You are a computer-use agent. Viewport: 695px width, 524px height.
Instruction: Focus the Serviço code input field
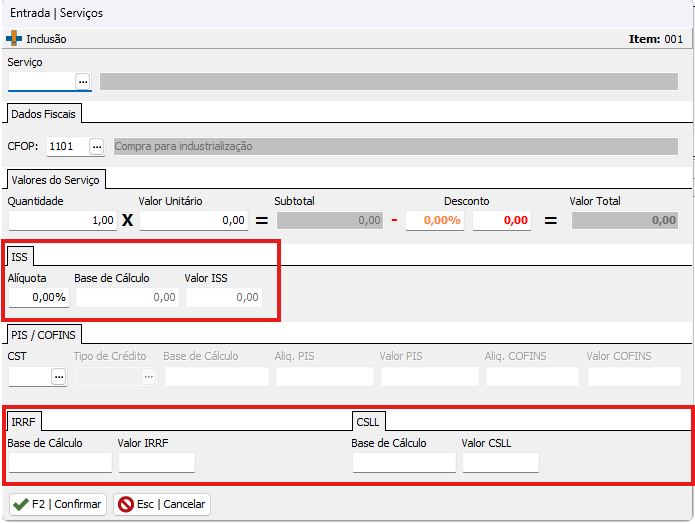tap(41, 81)
